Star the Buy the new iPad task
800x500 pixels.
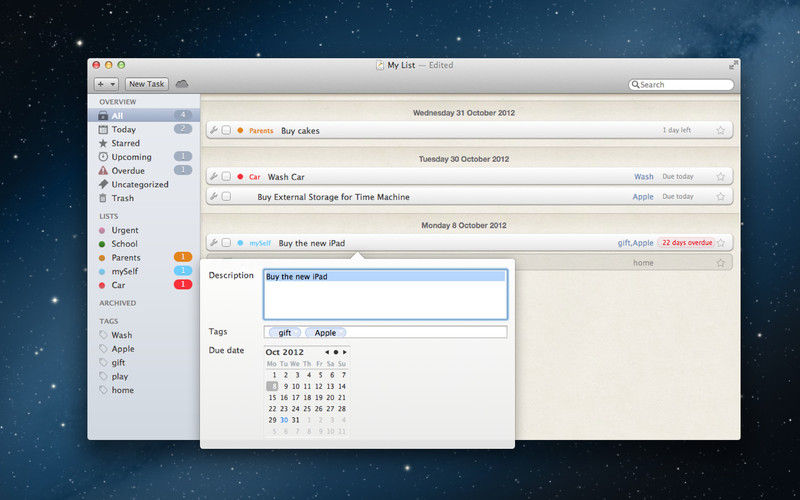tap(720, 243)
